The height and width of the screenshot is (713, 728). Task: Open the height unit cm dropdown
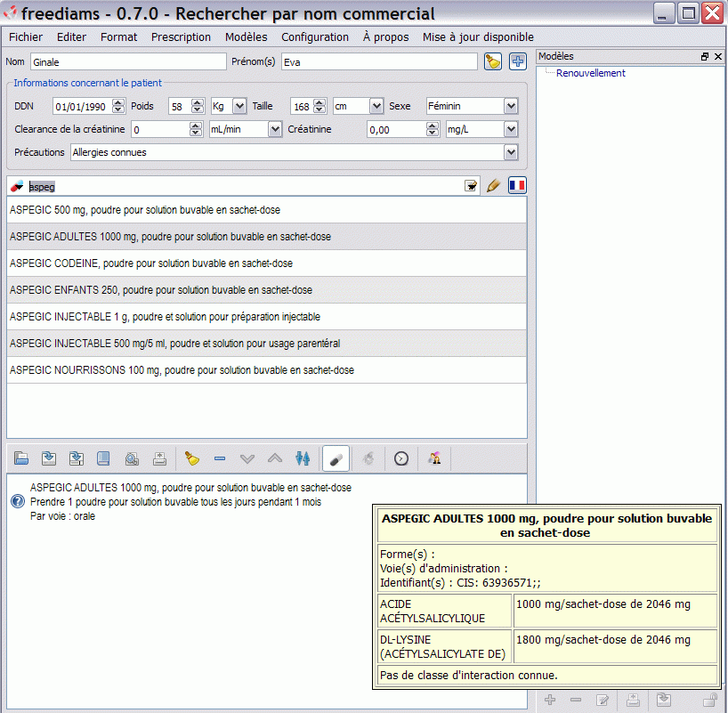pos(376,106)
